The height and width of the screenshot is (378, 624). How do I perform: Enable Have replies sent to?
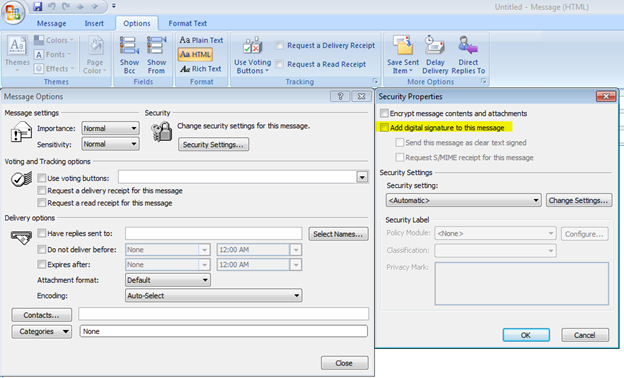tap(41, 233)
